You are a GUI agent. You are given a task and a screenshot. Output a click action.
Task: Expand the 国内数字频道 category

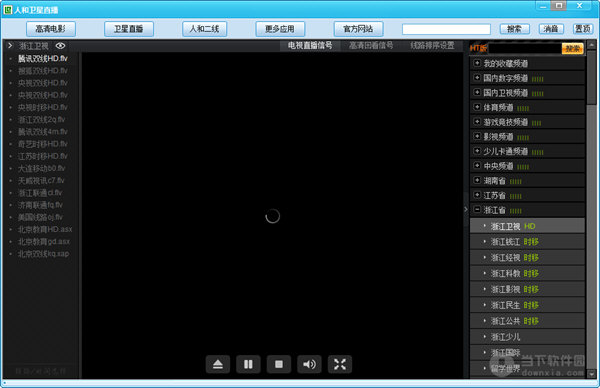477,78
